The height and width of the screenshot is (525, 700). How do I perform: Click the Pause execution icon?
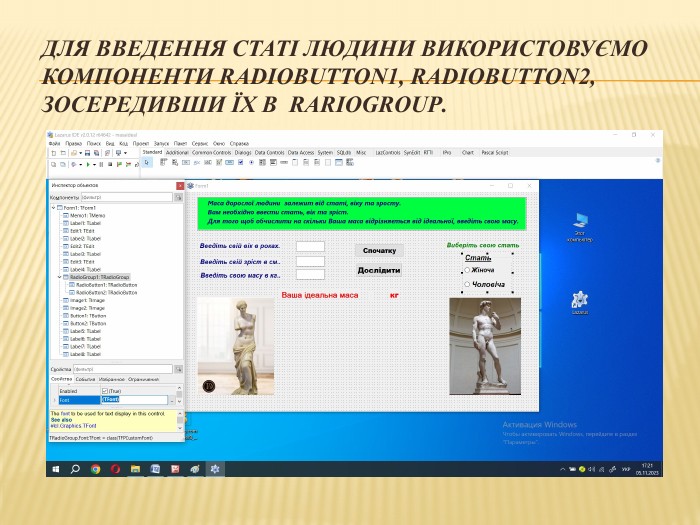pos(101,164)
